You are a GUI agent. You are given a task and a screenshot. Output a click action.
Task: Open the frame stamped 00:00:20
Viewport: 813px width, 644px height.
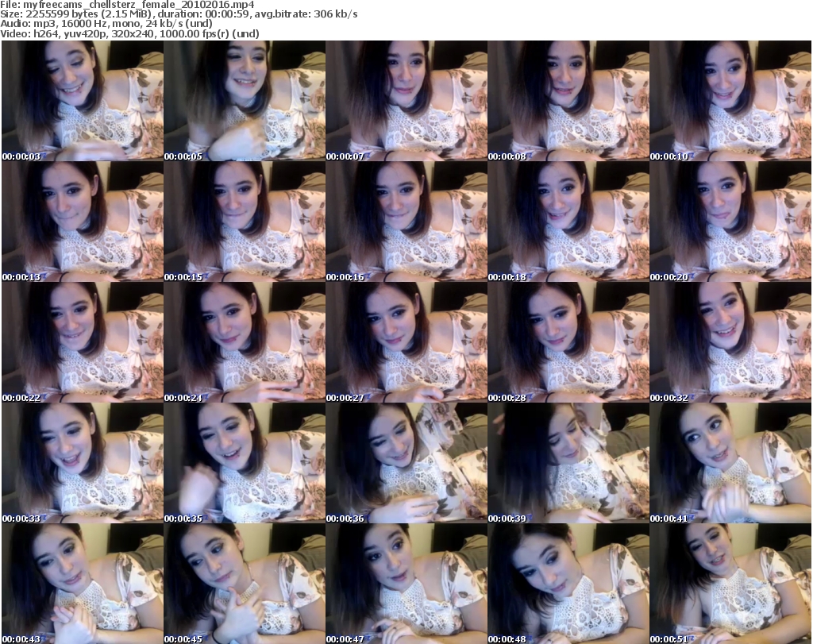point(730,222)
